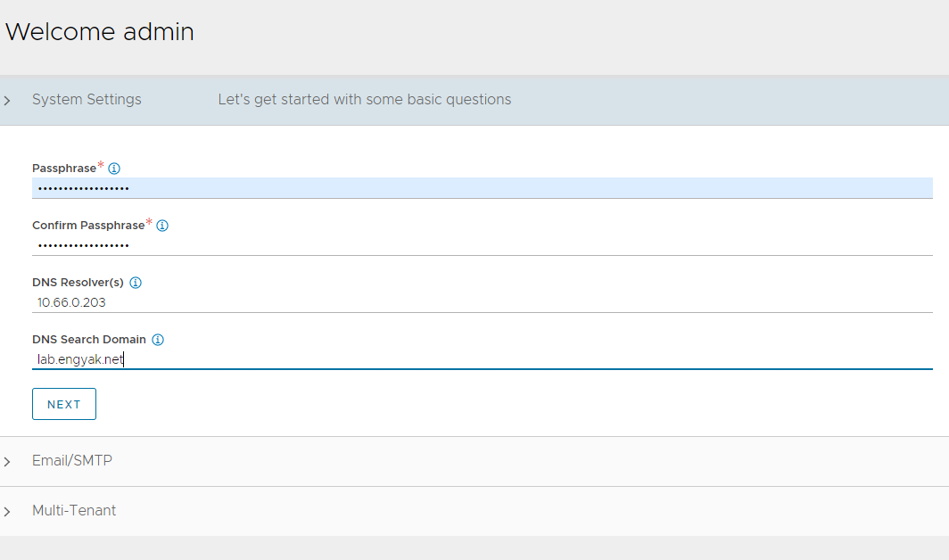Expand the Email/SMTP section chevron
The width and height of the screenshot is (949, 560).
7,462
